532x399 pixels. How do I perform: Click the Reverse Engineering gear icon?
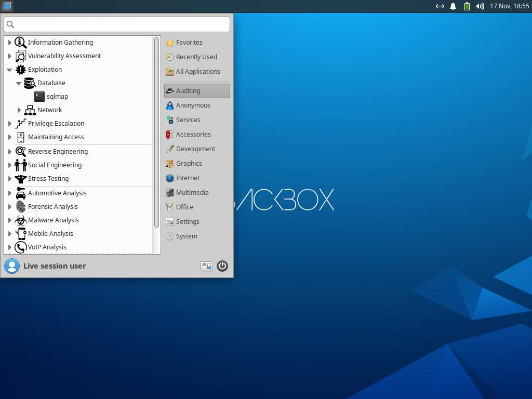20,151
